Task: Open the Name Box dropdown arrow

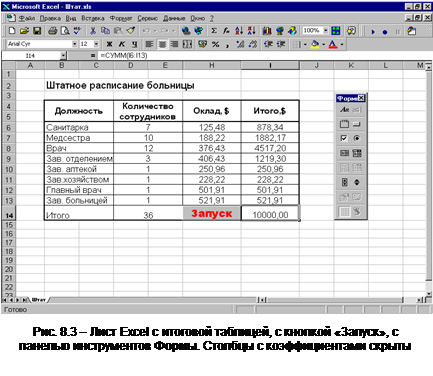Action: [x=63, y=56]
